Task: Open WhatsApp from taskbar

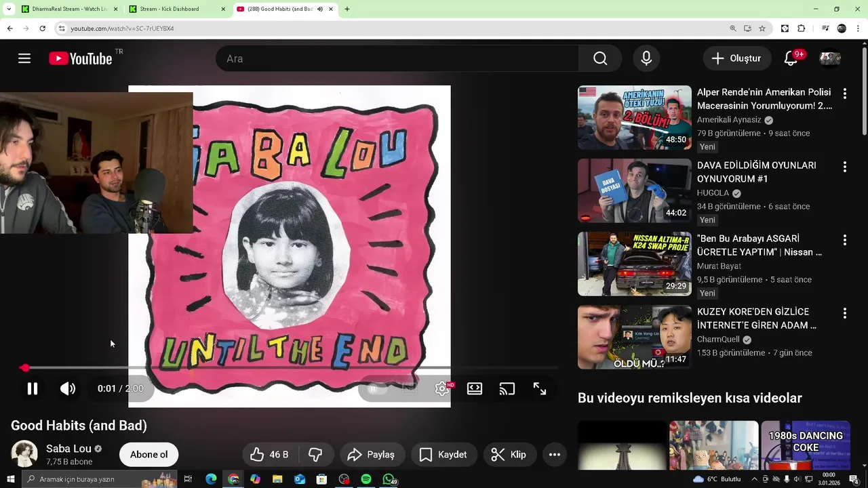Action: tap(389, 479)
